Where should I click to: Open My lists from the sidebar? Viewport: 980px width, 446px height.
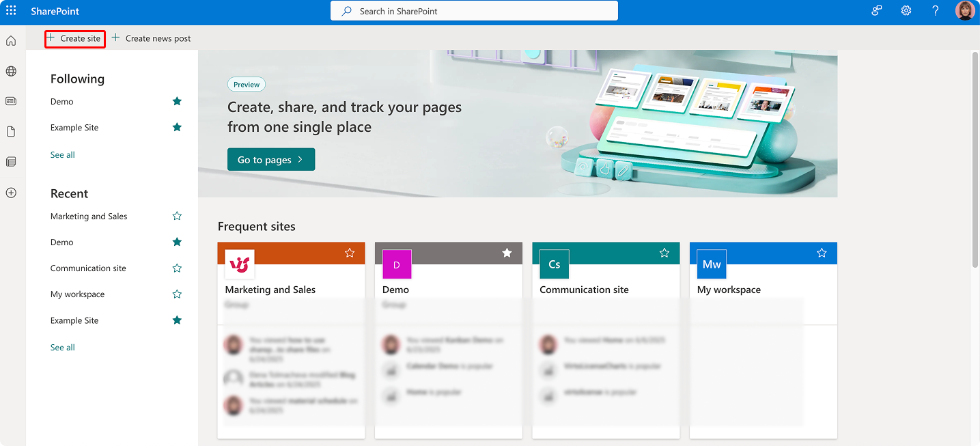10,161
